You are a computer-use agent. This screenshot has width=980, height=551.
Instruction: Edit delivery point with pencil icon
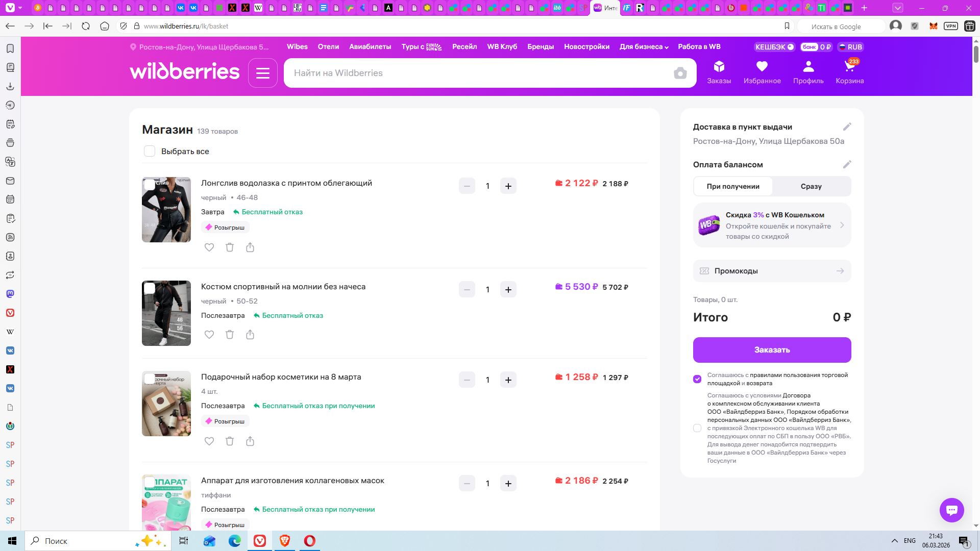[847, 127]
